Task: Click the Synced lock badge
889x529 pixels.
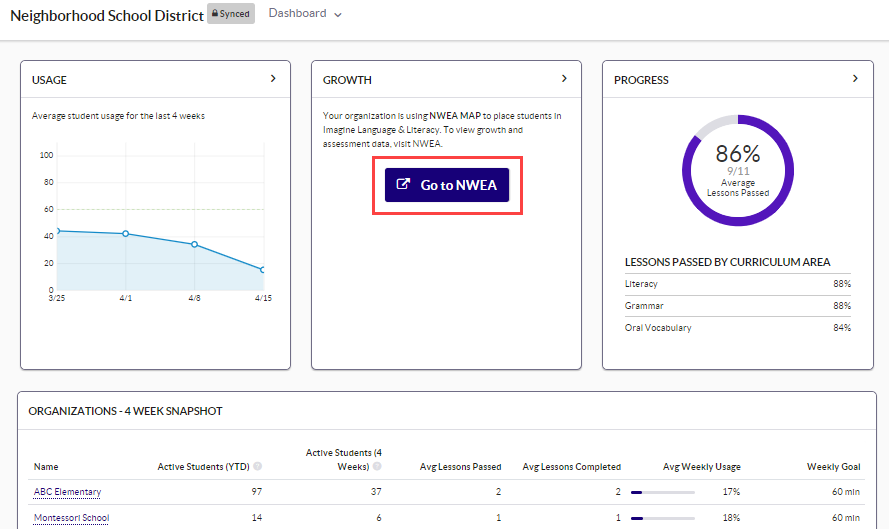Action: (231, 14)
